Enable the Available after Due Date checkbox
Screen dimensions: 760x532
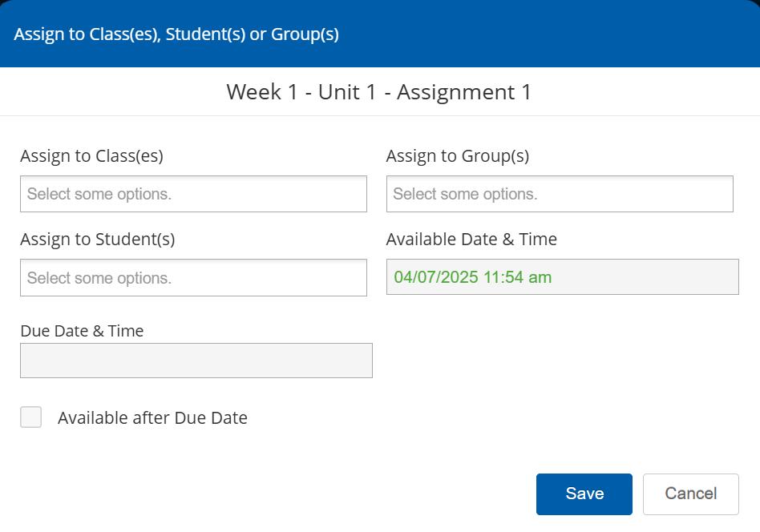click(30, 417)
